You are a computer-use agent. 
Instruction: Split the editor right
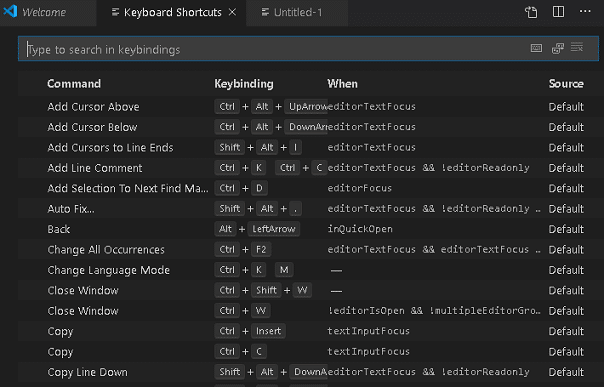click(558, 12)
